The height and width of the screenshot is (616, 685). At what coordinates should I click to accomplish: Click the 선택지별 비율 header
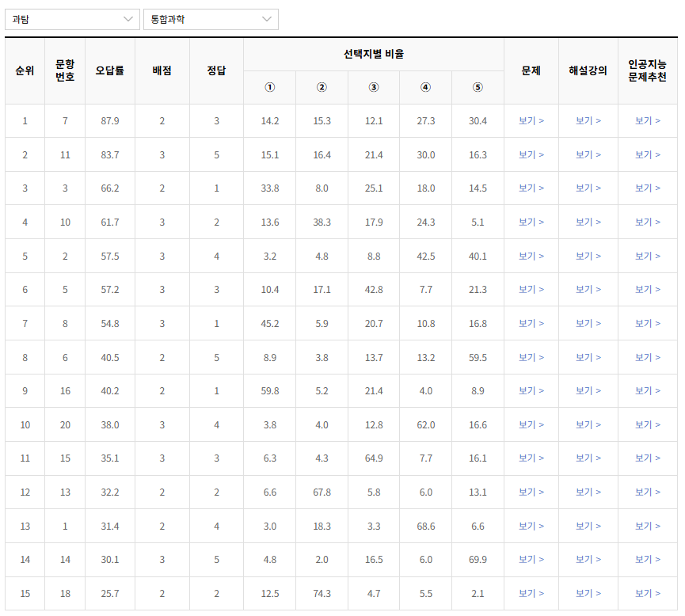(x=373, y=53)
